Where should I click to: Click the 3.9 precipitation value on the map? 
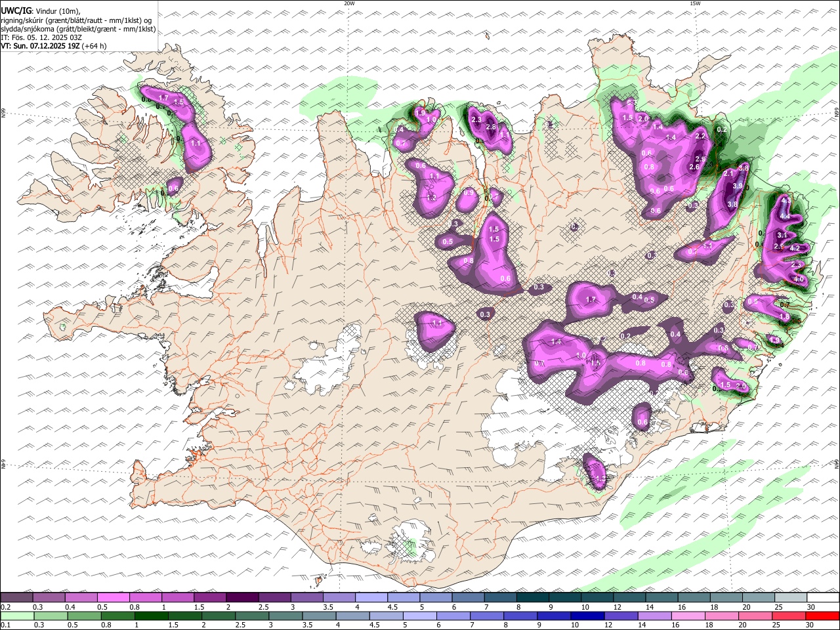[x=738, y=186]
